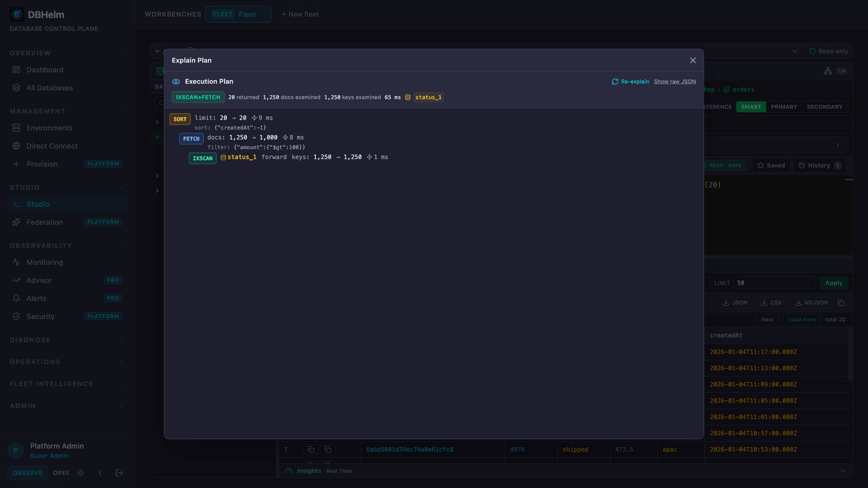Click New fleet tab button
This screenshot has width=868, height=488.
pyautogui.click(x=300, y=14)
